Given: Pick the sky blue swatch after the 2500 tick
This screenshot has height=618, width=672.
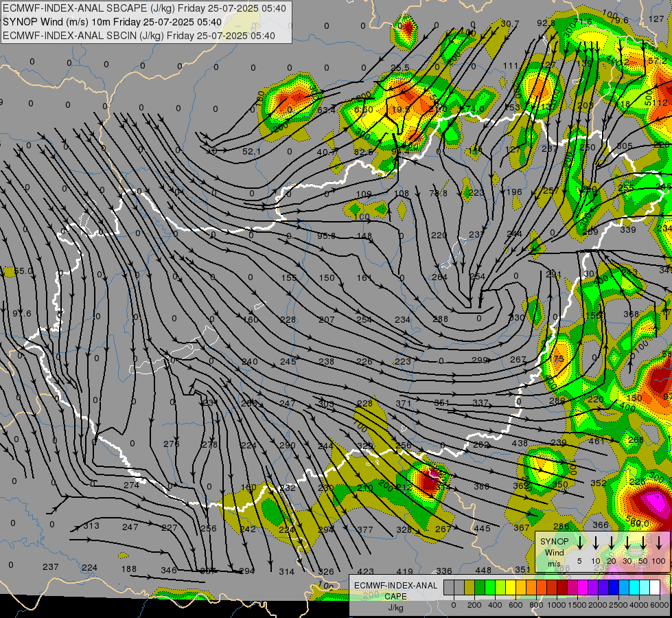Looking at the screenshot, I should click(x=623, y=587).
